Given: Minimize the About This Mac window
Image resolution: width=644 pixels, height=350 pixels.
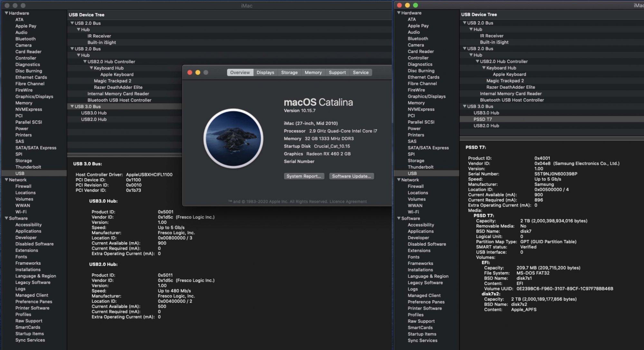Looking at the screenshot, I should 198,73.
